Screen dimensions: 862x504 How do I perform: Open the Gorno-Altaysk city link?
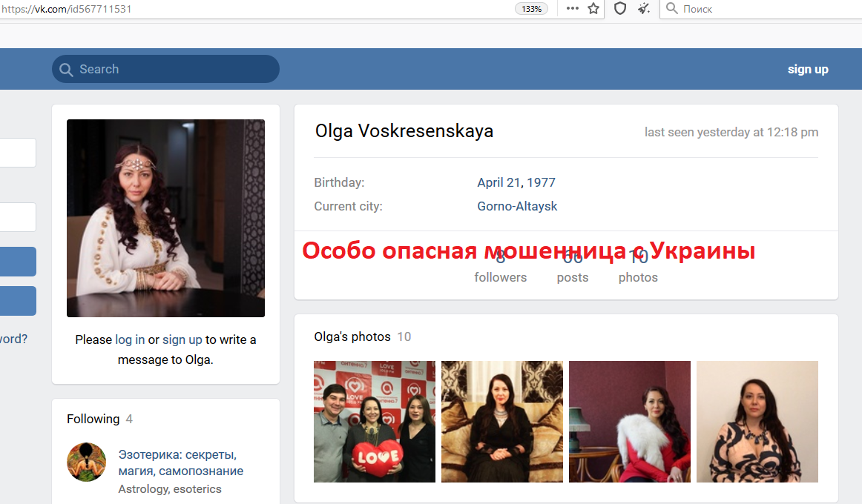(517, 206)
